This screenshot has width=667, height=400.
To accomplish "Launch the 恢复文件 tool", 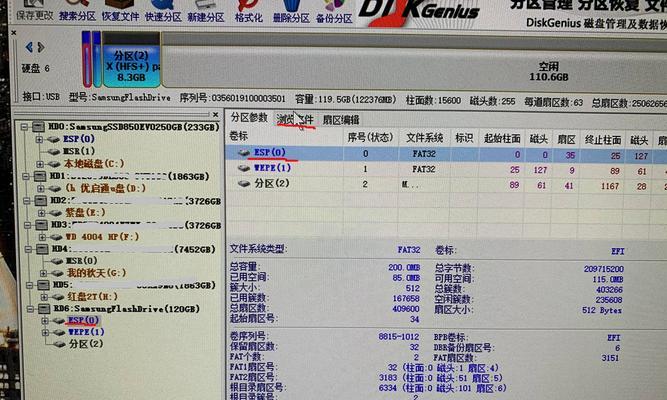I will [x=120, y=12].
